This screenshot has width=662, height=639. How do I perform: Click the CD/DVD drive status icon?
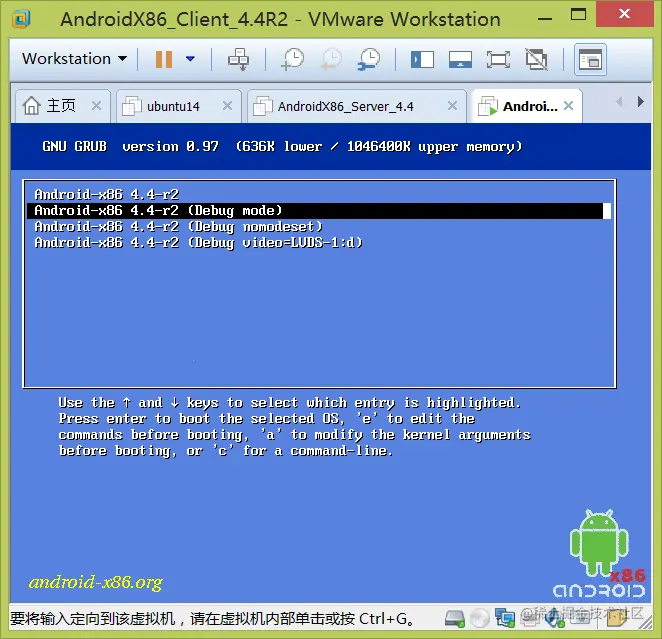[x=480, y=619]
